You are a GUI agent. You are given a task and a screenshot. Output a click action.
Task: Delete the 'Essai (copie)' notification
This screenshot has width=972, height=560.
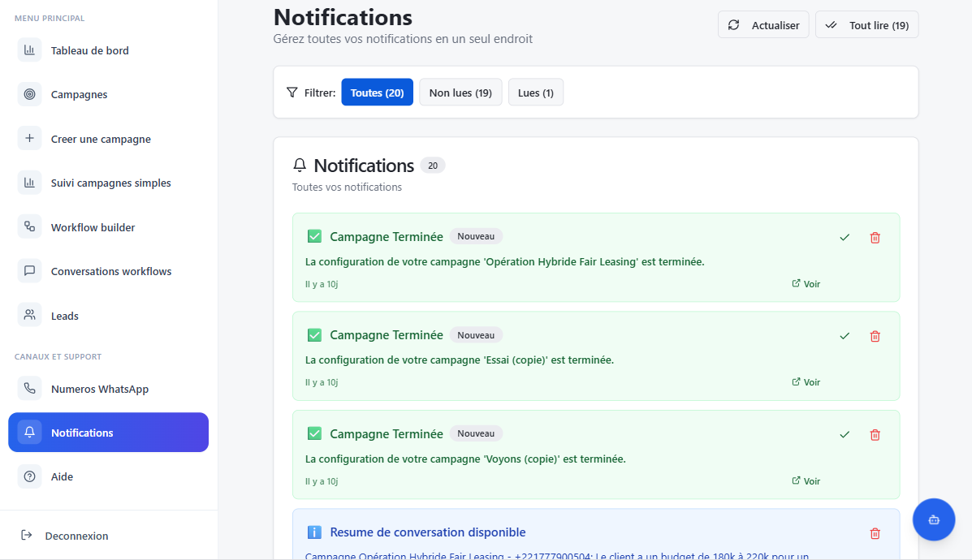click(875, 336)
